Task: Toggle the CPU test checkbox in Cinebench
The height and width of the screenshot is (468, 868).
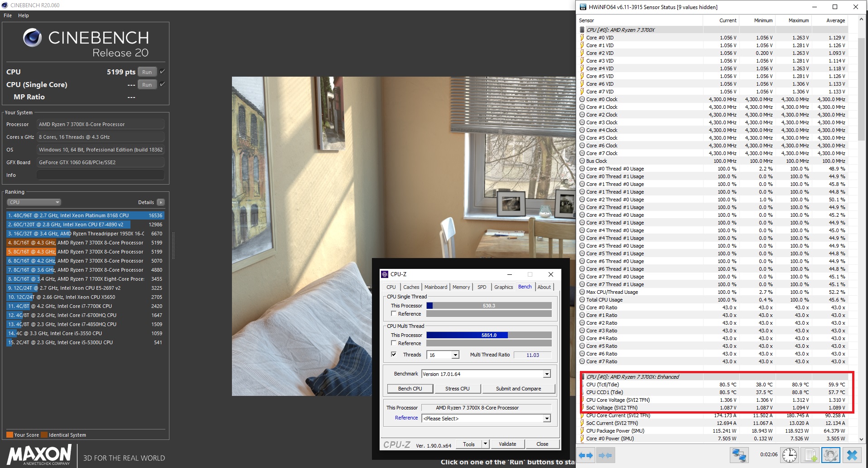Action: point(162,72)
